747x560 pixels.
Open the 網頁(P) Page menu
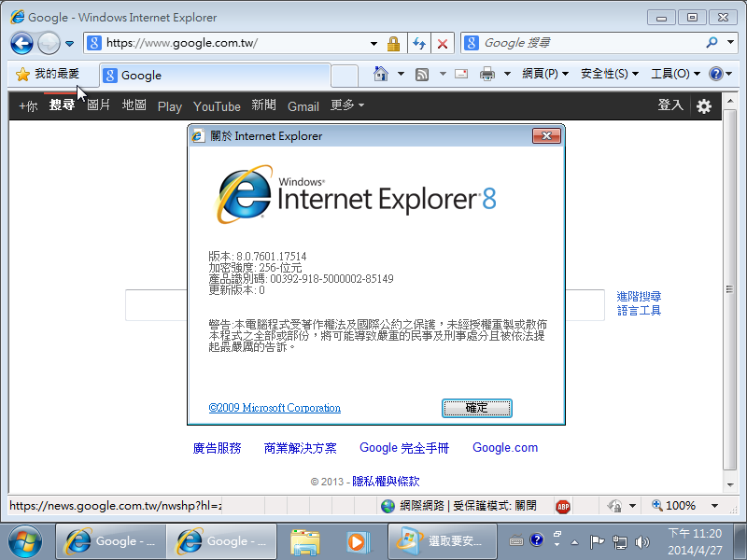[545, 74]
